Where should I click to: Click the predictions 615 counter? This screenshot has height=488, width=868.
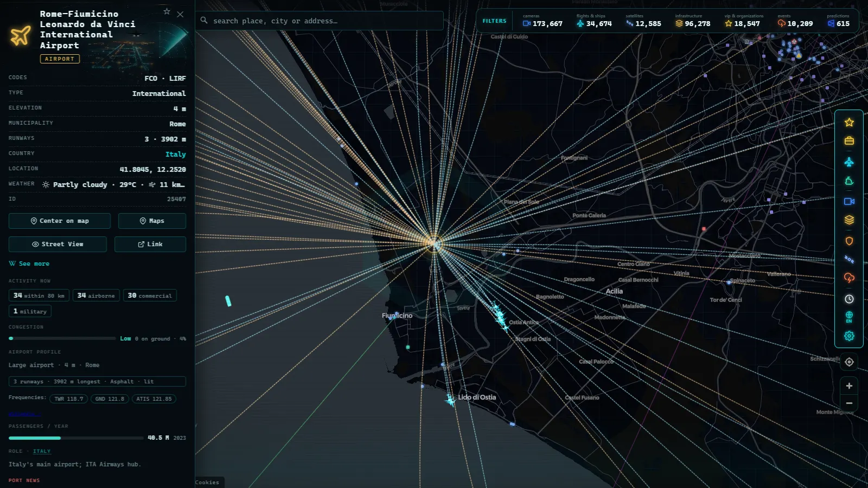(x=838, y=21)
